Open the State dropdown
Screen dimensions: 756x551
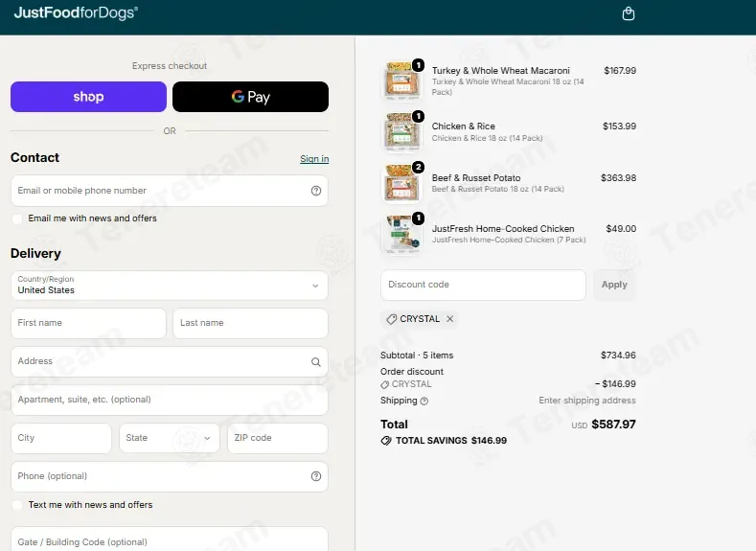click(x=170, y=438)
